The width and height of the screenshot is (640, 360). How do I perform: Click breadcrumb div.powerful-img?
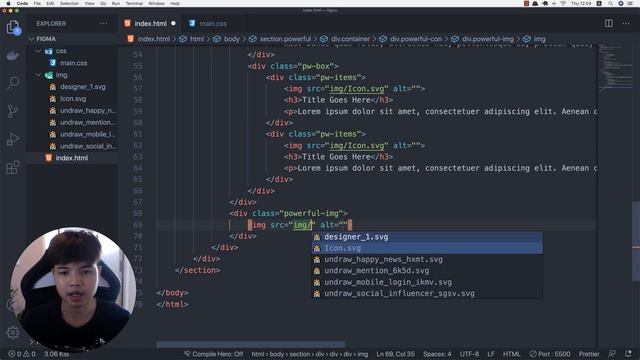[488, 39]
